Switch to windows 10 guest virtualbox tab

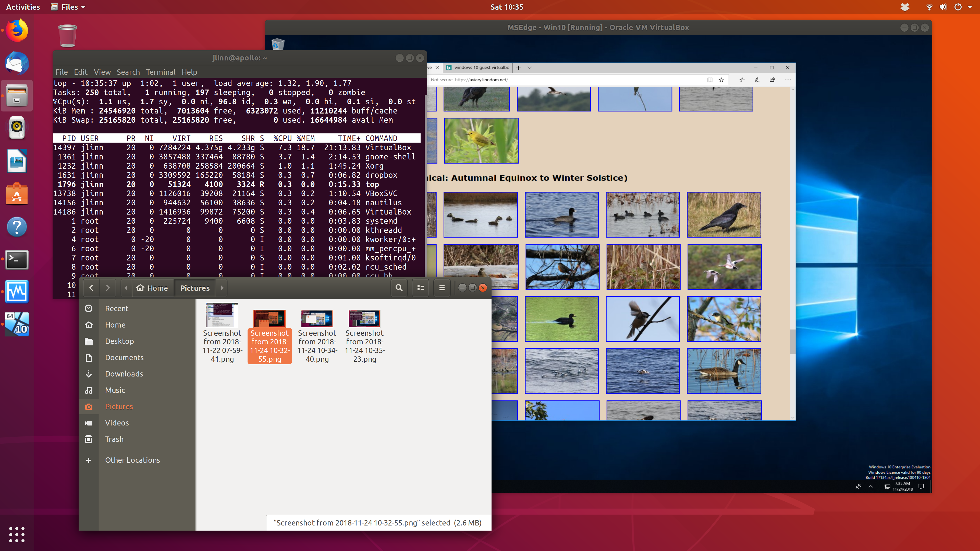(x=477, y=68)
